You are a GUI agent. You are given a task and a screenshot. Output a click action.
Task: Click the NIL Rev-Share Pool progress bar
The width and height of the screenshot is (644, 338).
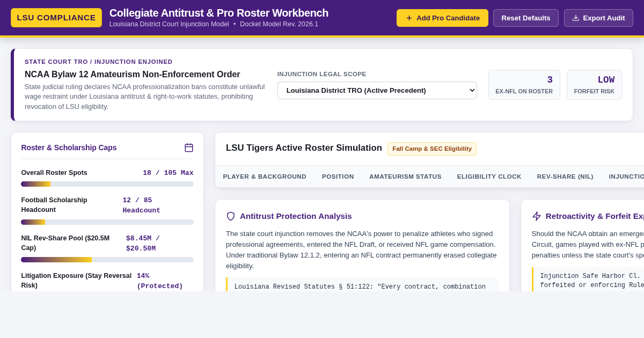pos(107,260)
